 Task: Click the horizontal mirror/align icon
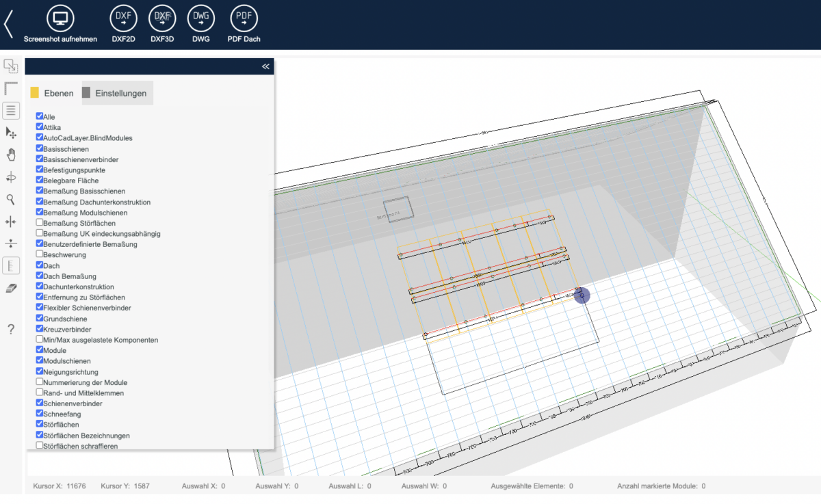click(11, 221)
